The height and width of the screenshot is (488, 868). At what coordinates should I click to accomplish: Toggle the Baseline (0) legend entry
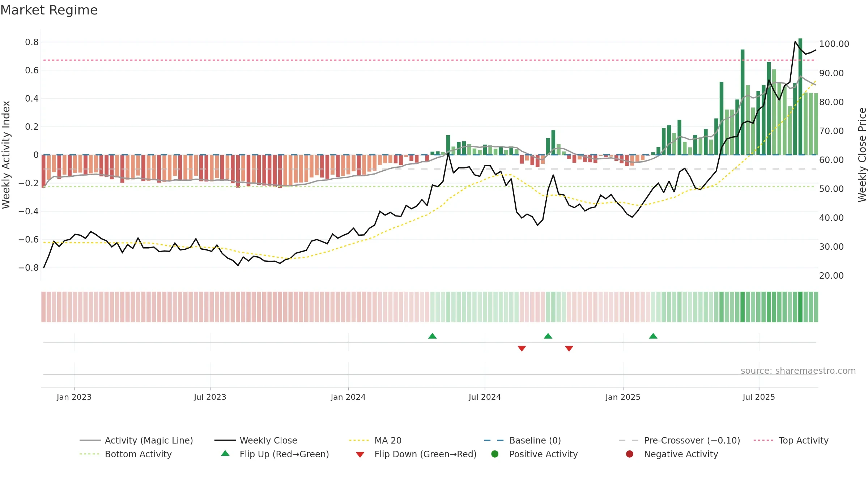click(522, 440)
